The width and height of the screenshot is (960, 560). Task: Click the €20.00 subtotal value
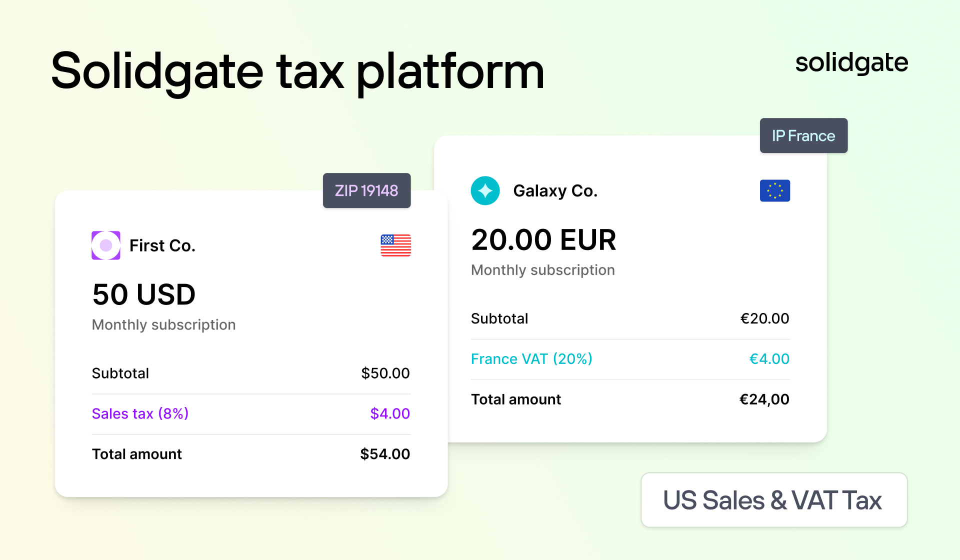pos(764,318)
